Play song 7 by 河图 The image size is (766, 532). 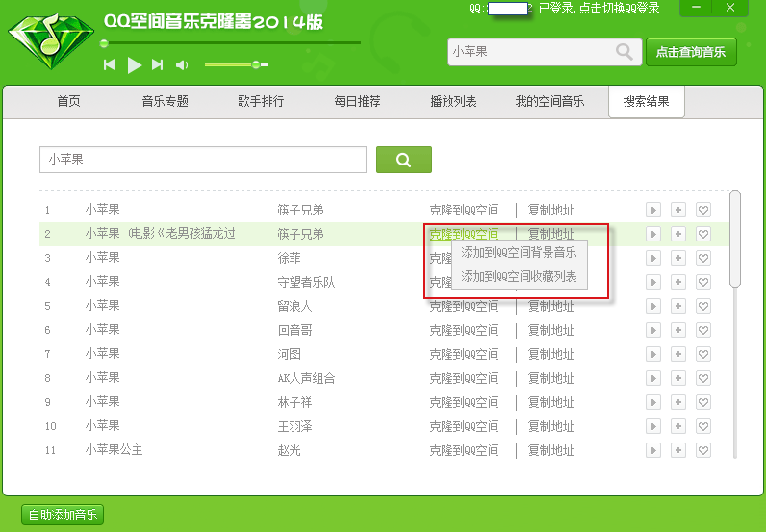pos(653,354)
